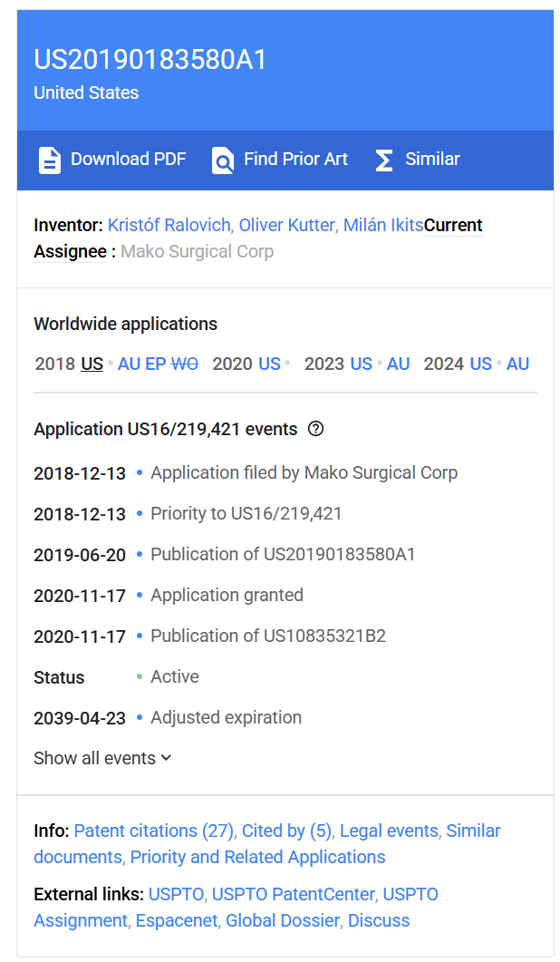Click the Similar sigma icon
The width and height of the screenshot is (560, 962).
pos(384,160)
